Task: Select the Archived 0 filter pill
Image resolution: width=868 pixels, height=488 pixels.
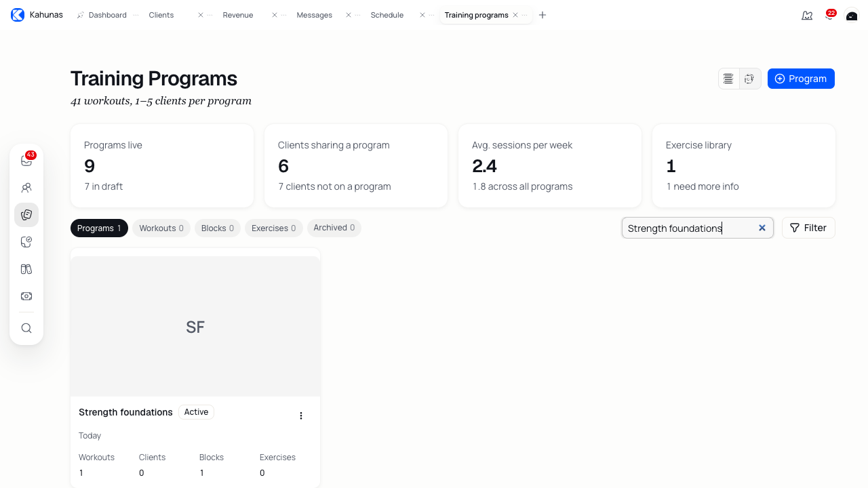Action: pos(334,228)
